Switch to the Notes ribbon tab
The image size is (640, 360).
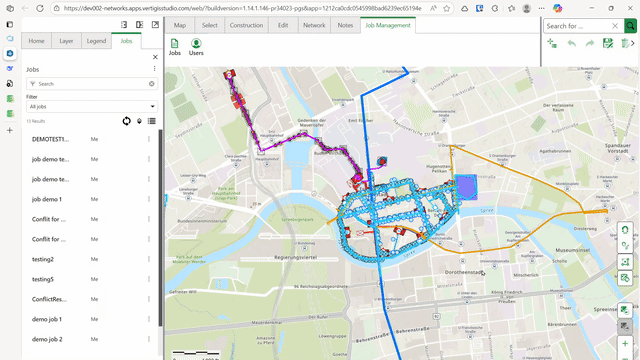click(x=345, y=25)
